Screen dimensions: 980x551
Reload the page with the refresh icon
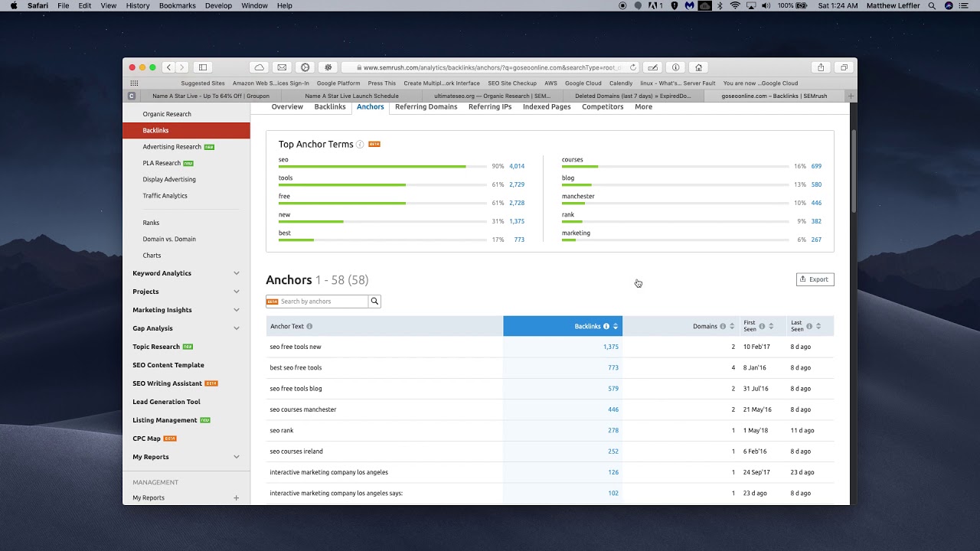[x=633, y=67]
